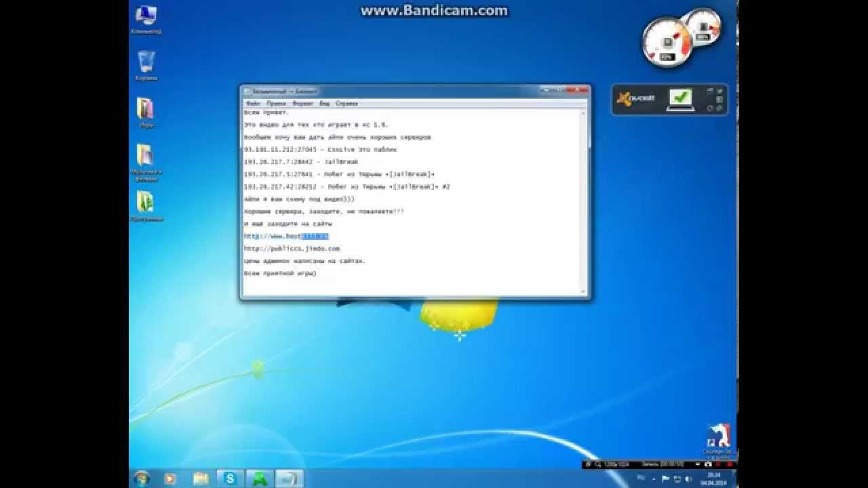Click the line "Всем приятной игры)"
Viewport: 868px width, 488px height.
click(x=280, y=273)
